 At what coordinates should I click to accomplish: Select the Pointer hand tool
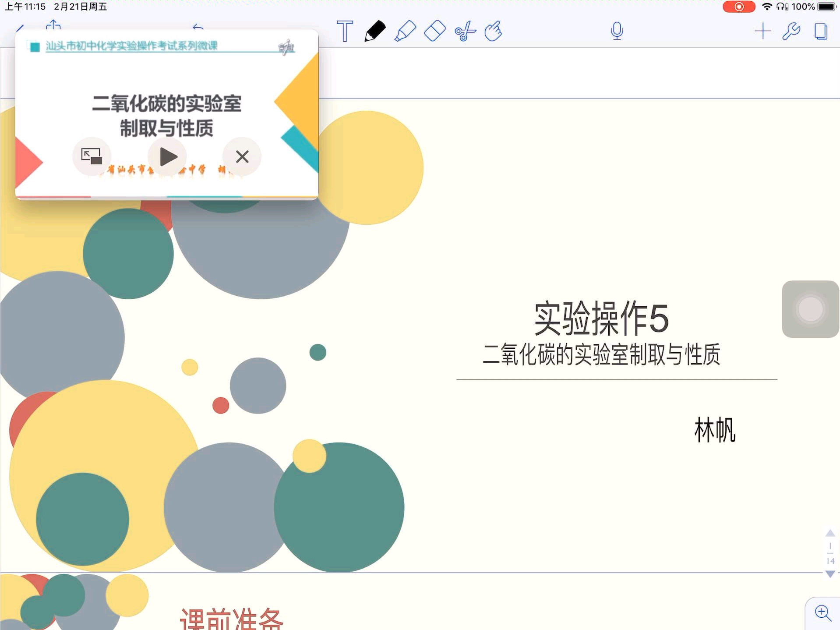[x=494, y=31]
